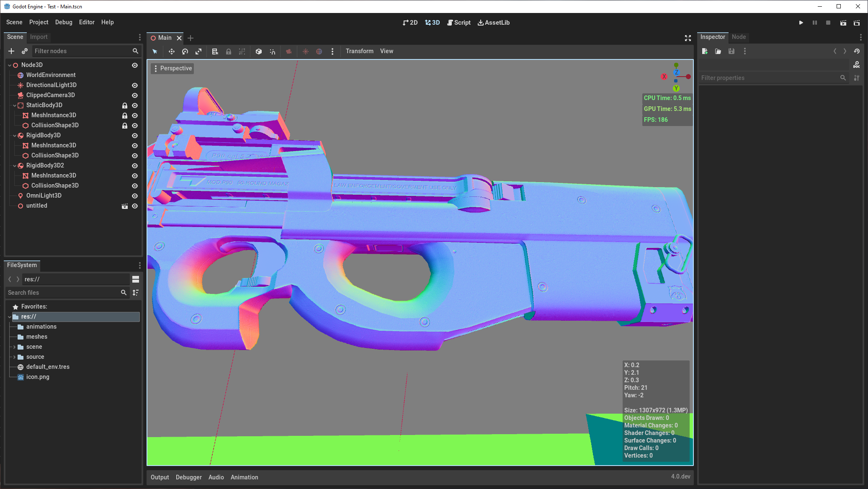Open the Project menu
This screenshot has height=489, width=868.
39,22
